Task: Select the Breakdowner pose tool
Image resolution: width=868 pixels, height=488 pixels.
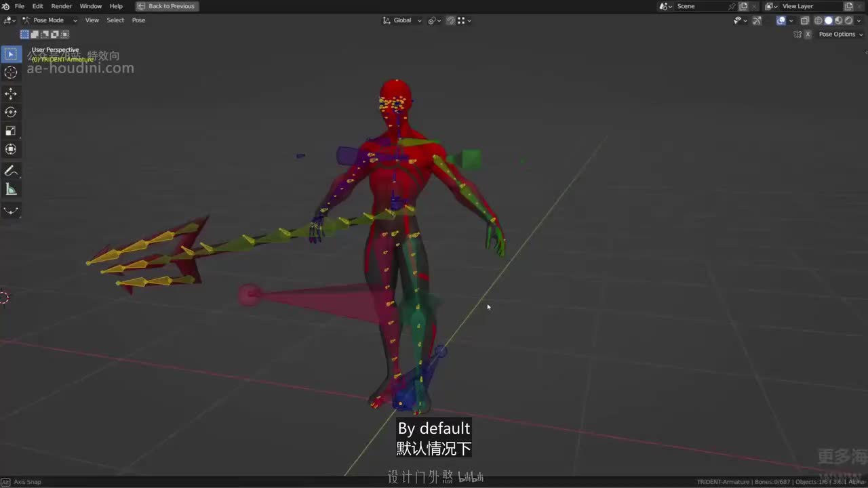Action: (11, 211)
